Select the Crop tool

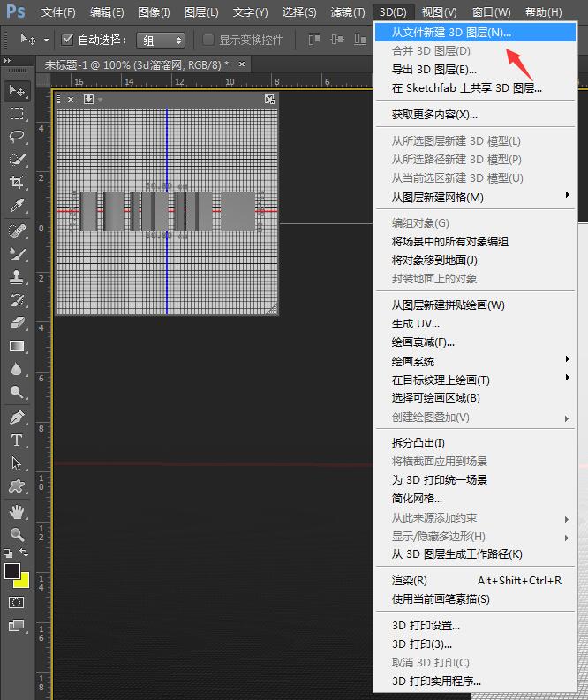point(17,182)
